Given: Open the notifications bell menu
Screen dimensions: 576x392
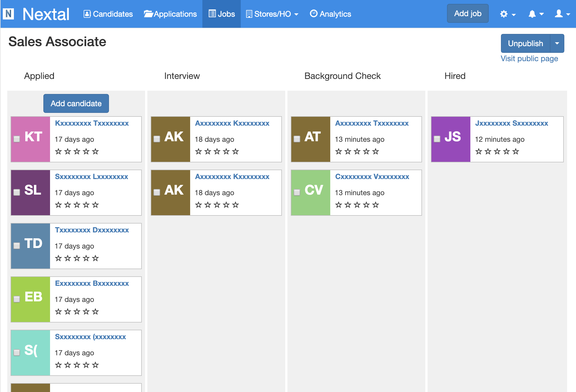Looking at the screenshot, I should click(x=536, y=14).
